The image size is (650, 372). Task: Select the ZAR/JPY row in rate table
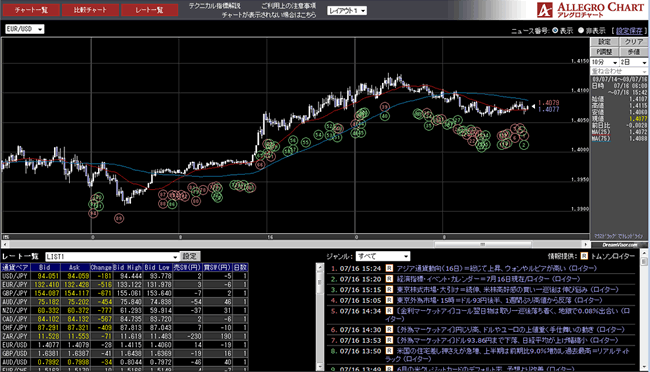coord(124,336)
